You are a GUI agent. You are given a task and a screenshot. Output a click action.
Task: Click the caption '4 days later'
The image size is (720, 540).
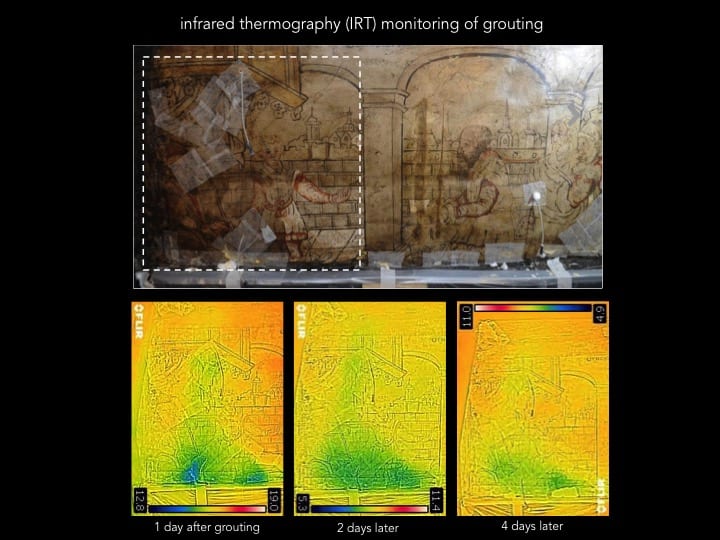coord(532,526)
